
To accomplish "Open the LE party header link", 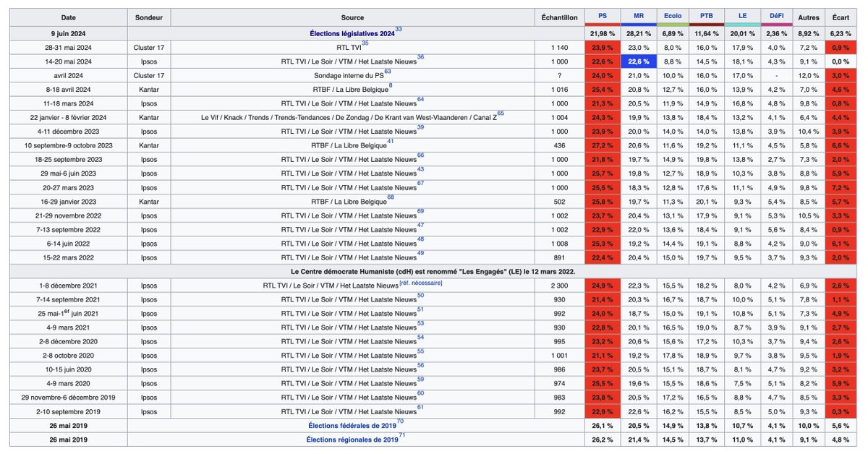I will 742,16.
